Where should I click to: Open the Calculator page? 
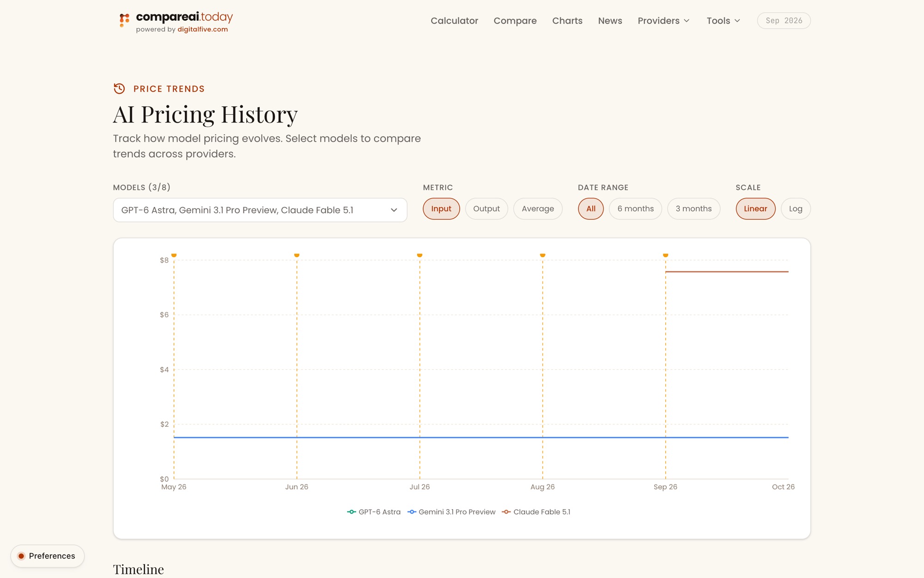pyautogui.click(x=454, y=21)
